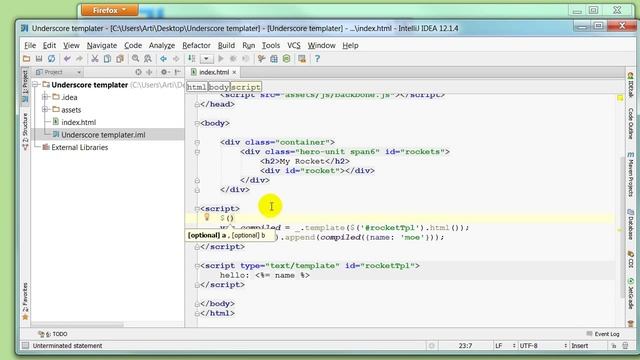This screenshot has height=360, width=640.
Task: Fold the body tag in editor
Action: point(197,123)
